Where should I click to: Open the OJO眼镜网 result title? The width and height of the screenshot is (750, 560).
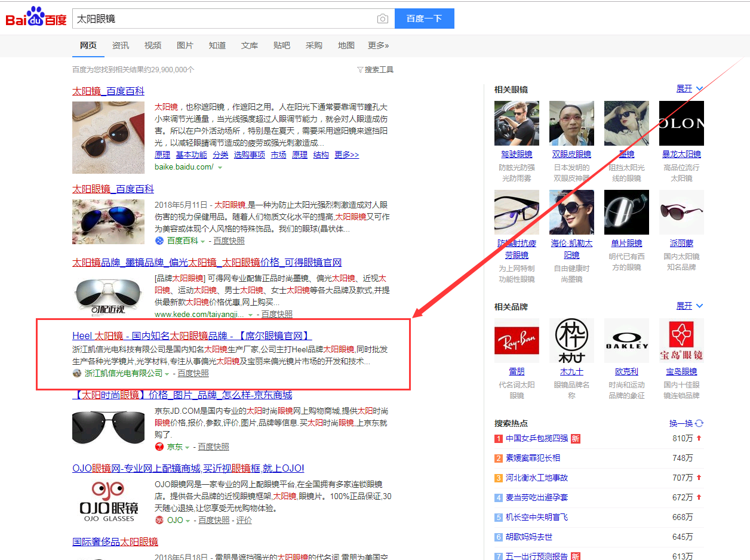point(188,469)
